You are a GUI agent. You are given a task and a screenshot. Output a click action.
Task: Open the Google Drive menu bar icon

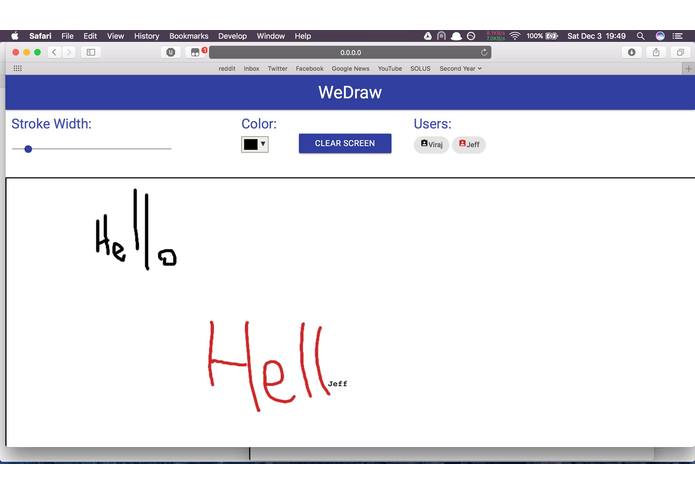click(428, 36)
